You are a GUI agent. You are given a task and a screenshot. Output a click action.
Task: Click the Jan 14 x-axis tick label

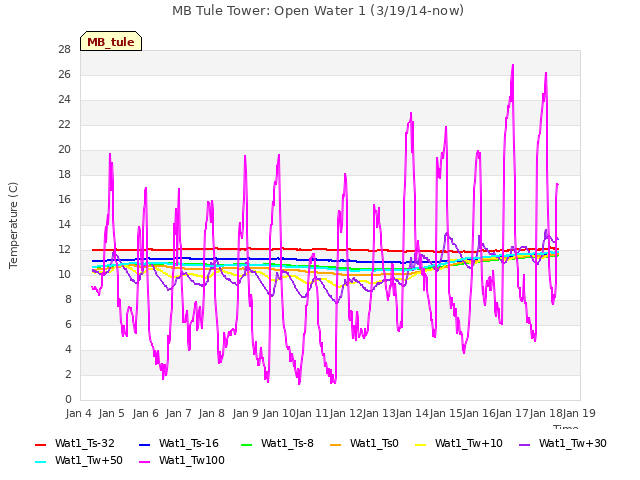pos(412,413)
